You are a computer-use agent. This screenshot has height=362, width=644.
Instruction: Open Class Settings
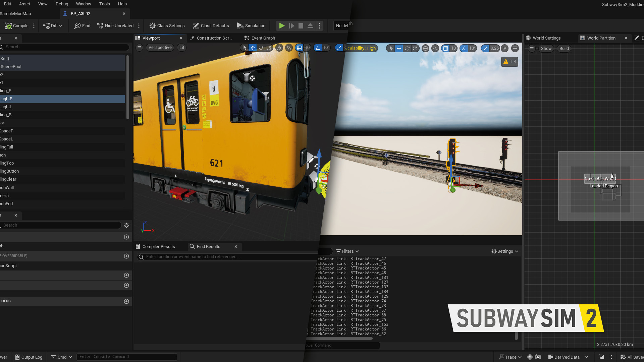point(167,25)
